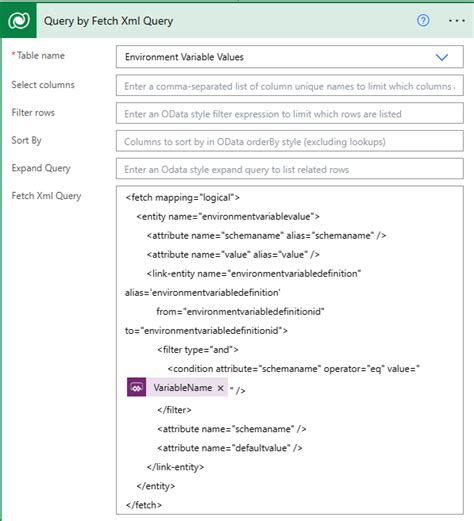Collapse the Query by Fetch Xml Query header
474x521 pixels.
108,21
